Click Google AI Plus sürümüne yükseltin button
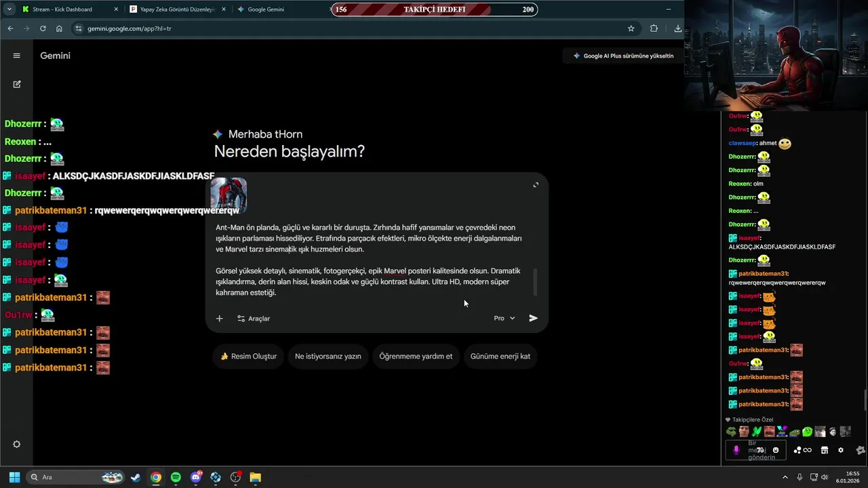Image resolution: width=868 pixels, height=488 pixels. [623, 56]
